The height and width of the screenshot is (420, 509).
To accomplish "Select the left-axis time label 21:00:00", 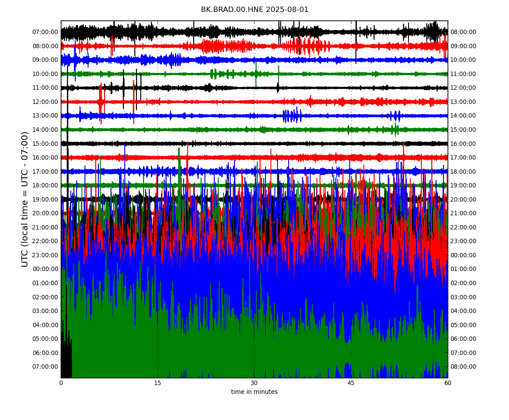I will coord(46,227).
